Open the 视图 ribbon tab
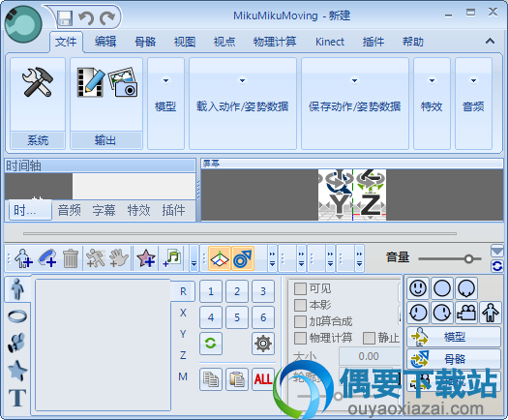 point(185,42)
